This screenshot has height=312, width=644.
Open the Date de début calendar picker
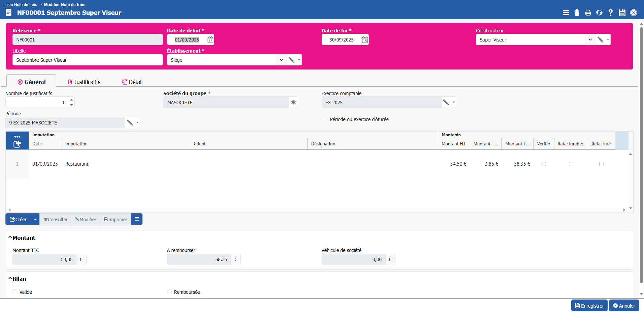[x=210, y=40]
